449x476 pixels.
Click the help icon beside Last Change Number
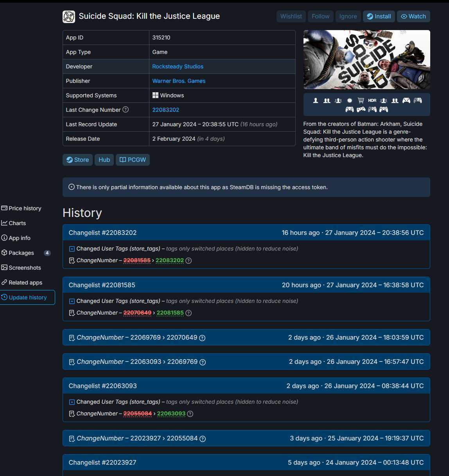[126, 110]
